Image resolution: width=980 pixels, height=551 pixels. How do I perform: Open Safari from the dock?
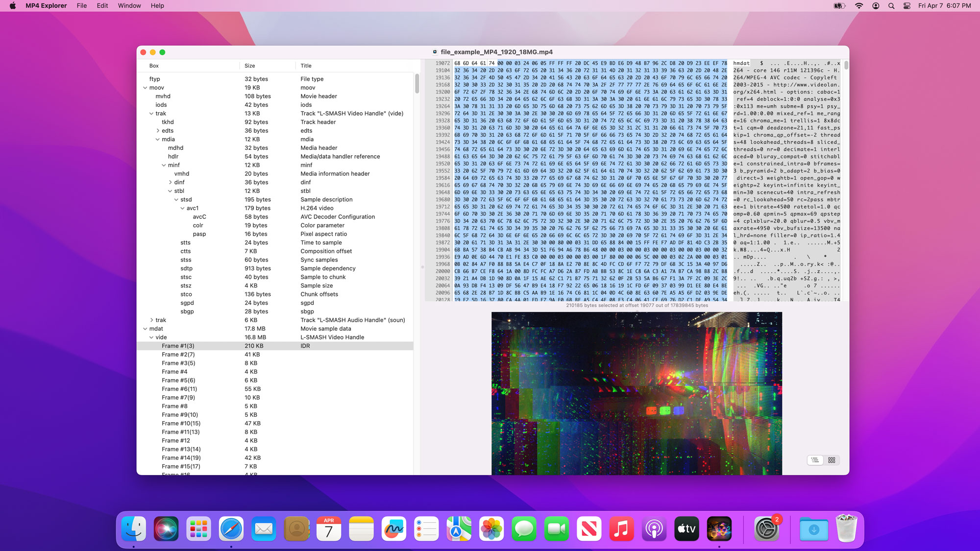(231, 529)
